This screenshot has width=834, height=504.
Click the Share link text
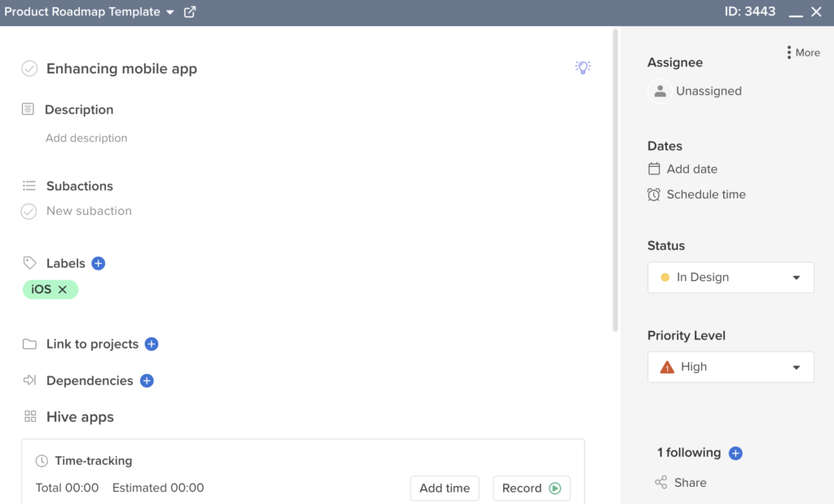pos(691,483)
